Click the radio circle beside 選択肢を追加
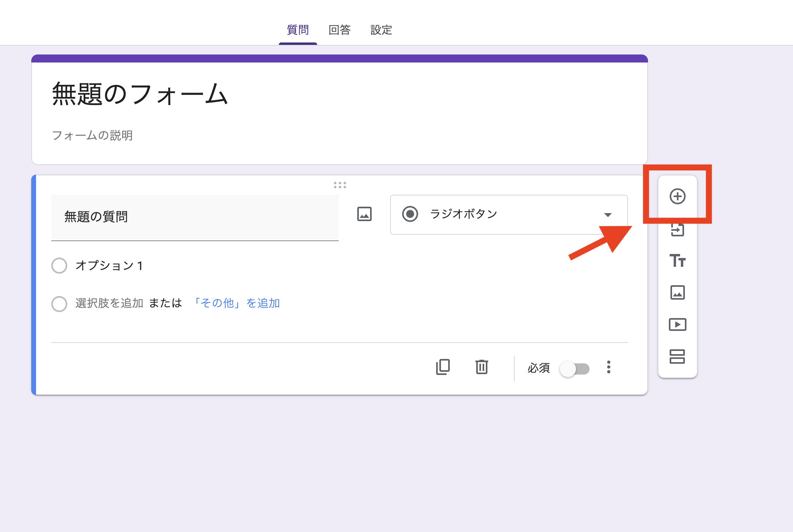 click(x=59, y=304)
